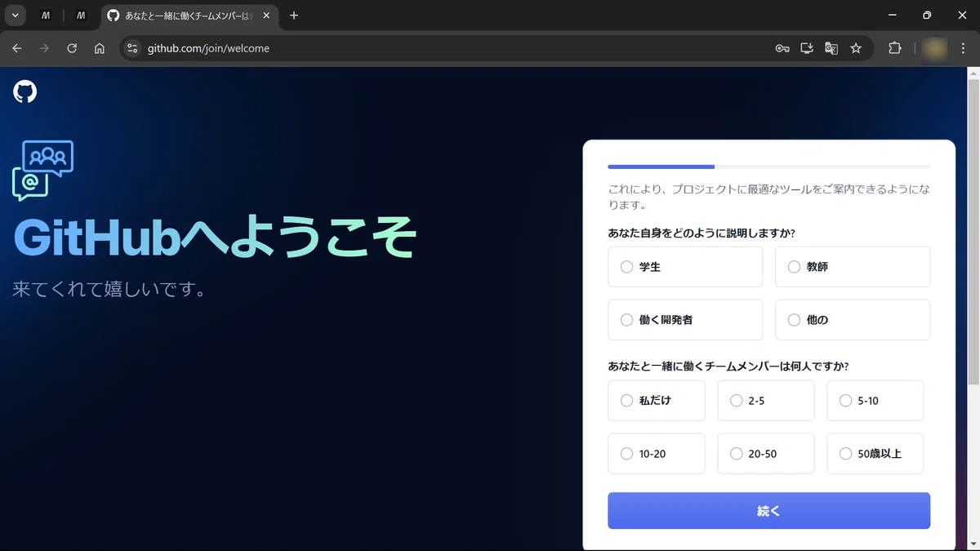
Task: Choose the 教師 radio option
Action: (853, 267)
